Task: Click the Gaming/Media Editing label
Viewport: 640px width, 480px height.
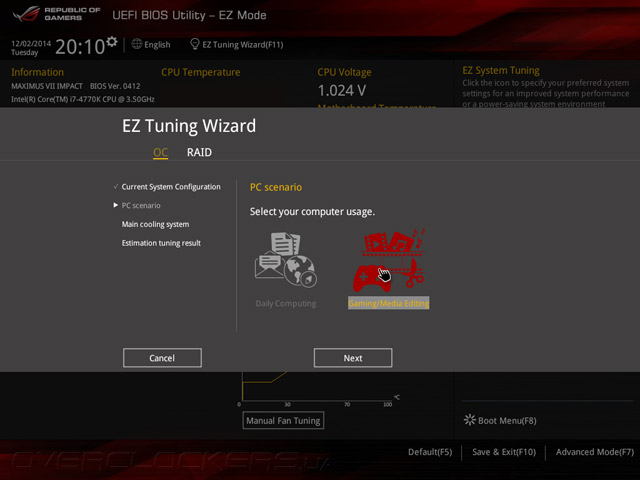Action: pyautogui.click(x=389, y=303)
